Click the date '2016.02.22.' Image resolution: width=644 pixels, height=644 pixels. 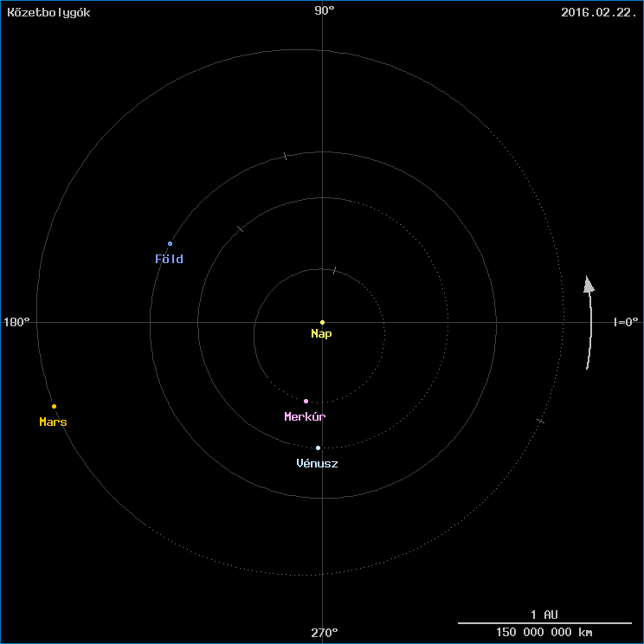point(598,12)
